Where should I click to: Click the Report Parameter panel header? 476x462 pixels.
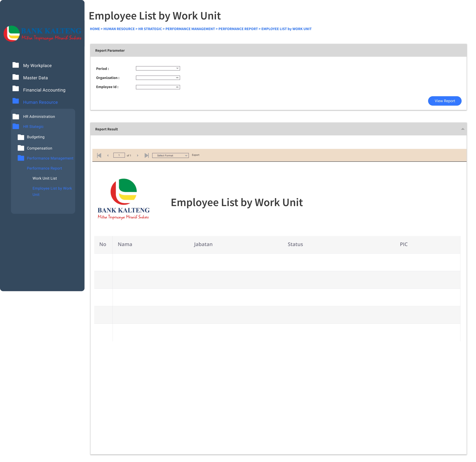point(278,51)
